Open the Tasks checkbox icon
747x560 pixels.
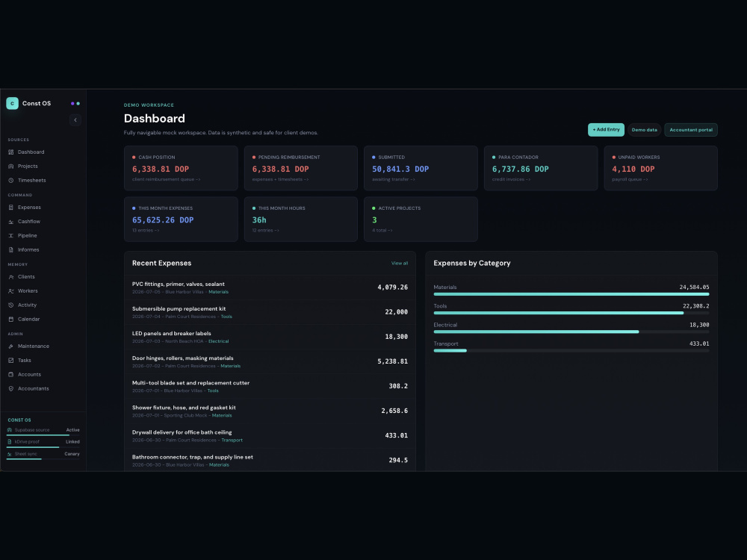(x=11, y=361)
